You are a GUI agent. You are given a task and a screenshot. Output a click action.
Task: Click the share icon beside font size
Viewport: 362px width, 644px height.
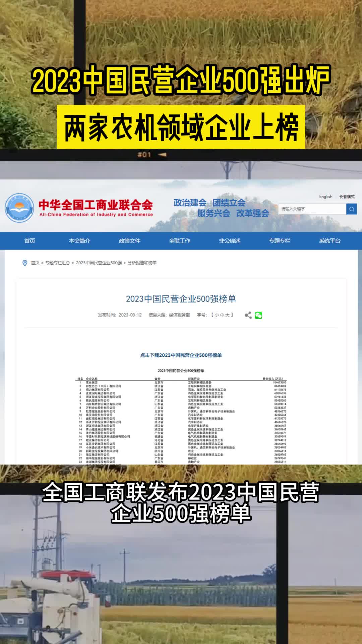[248, 315]
